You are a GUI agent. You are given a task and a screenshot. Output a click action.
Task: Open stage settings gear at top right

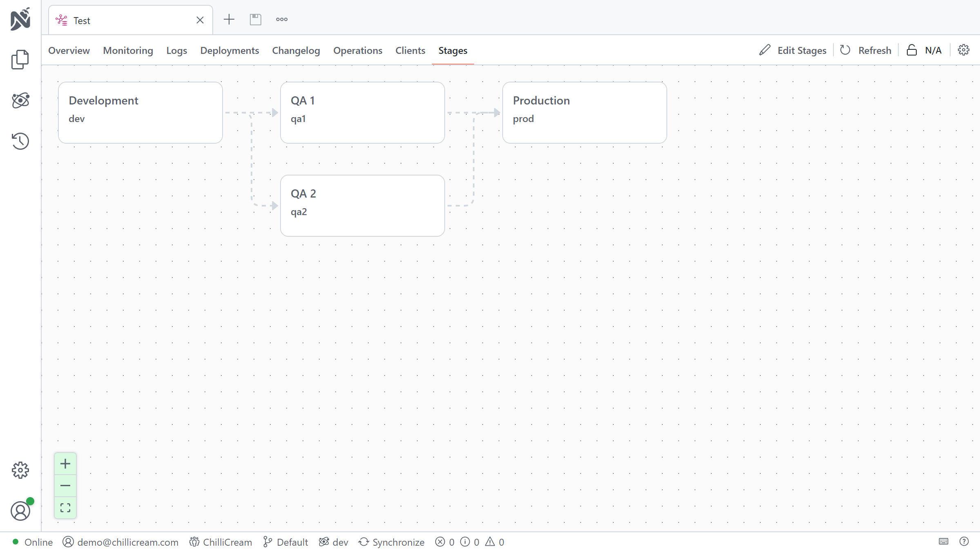pyautogui.click(x=964, y=50)
